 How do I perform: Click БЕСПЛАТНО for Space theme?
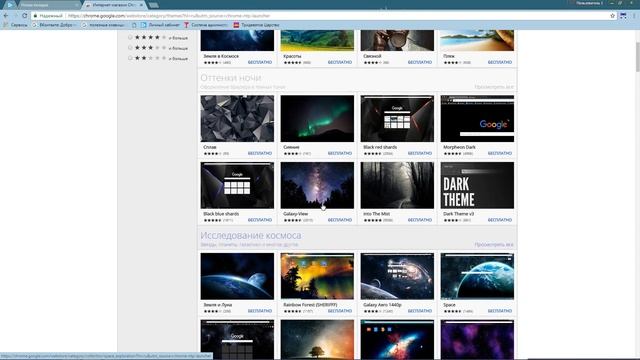pyautogui.click(x=500, y=311)
